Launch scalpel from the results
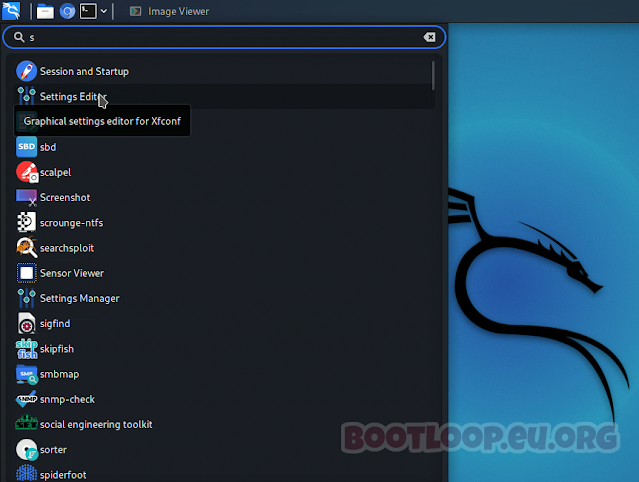 tap(224, 172)
